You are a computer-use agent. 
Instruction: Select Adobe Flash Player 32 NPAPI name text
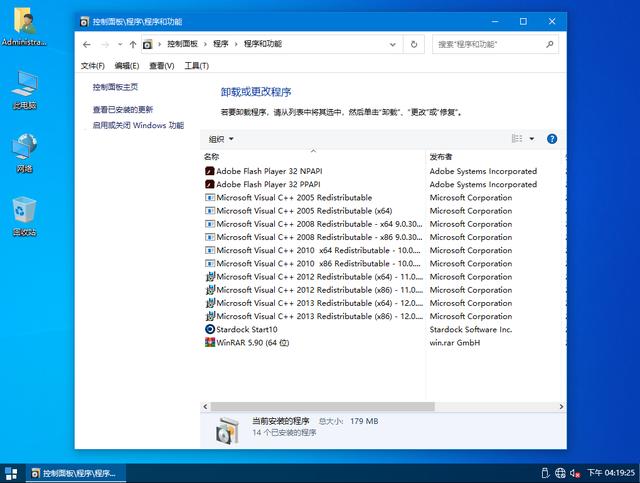pyautogui.click(x=269, y=171)
